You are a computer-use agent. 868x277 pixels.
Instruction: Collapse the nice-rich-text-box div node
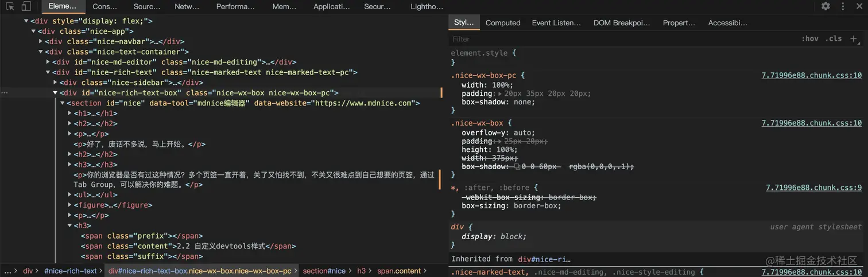pos(55,93)
